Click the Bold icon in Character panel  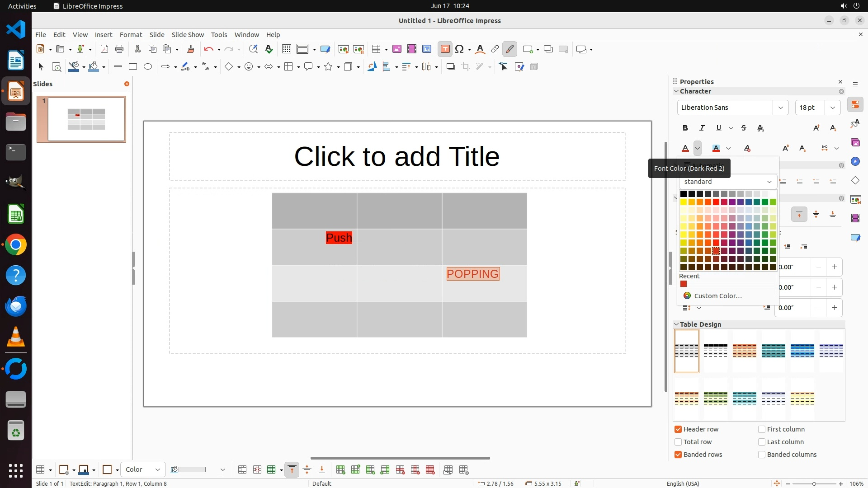coord(685,128)
